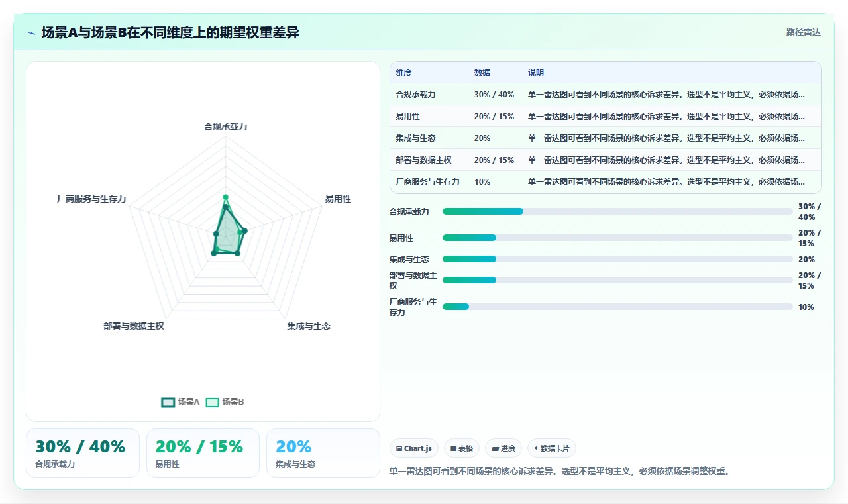Click the 厂商服务与生存力 progress bar

[617, 307]
